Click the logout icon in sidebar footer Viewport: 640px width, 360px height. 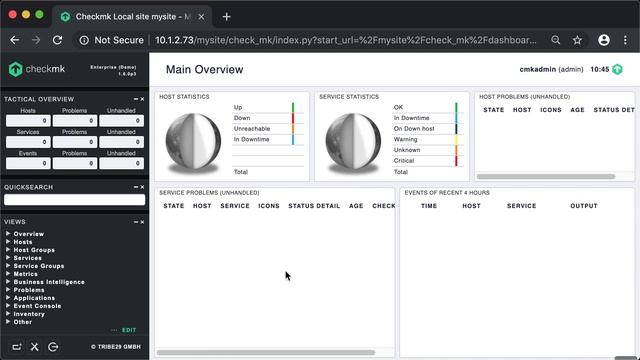click(53, 347)
